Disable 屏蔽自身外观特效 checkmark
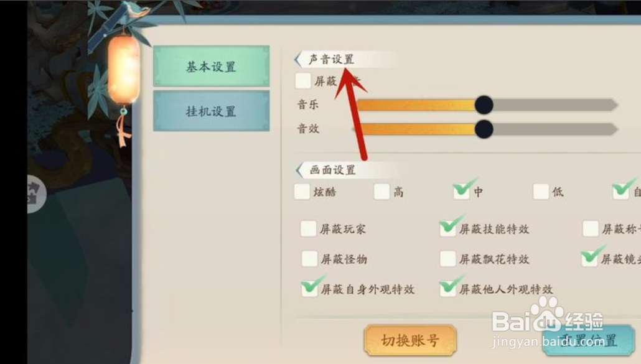641x364 pixels. tap(311, 287)
